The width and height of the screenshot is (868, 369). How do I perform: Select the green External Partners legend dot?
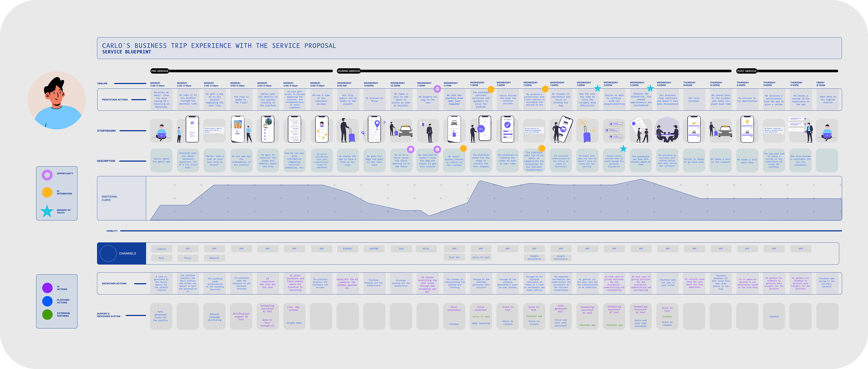(x=47, y=314)
